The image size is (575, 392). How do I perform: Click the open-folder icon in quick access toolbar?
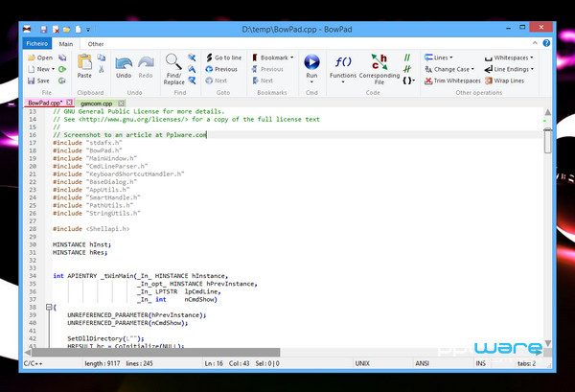point(67,30)
